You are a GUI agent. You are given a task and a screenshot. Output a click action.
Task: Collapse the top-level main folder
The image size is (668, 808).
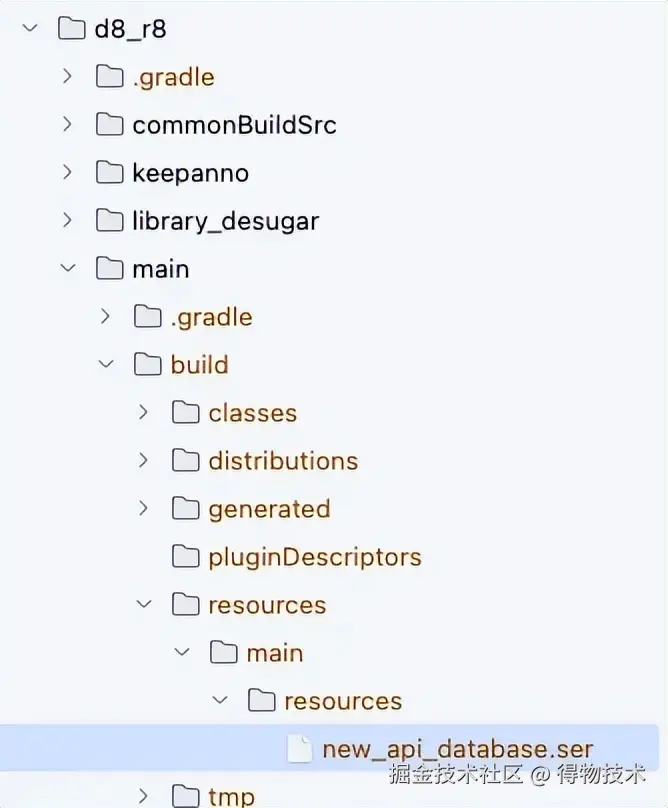pyautogui.click(x=67, y=268)
